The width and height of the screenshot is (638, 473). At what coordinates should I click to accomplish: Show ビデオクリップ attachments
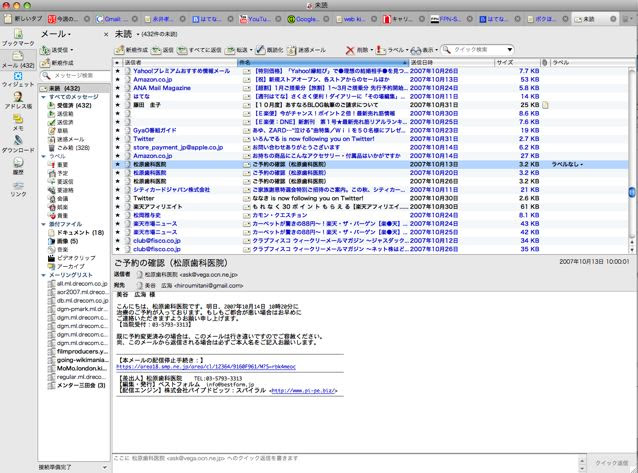(x=72, y=258)
